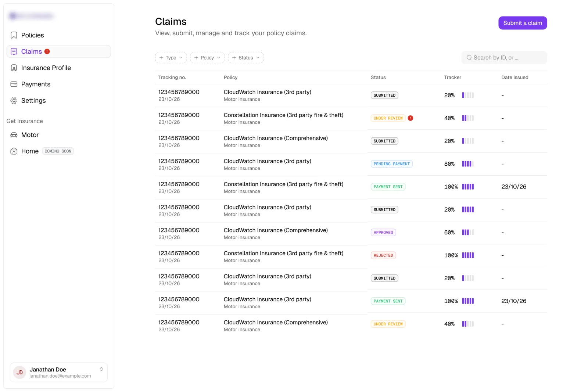Click the COMING SOON badge

coord(58,151)
